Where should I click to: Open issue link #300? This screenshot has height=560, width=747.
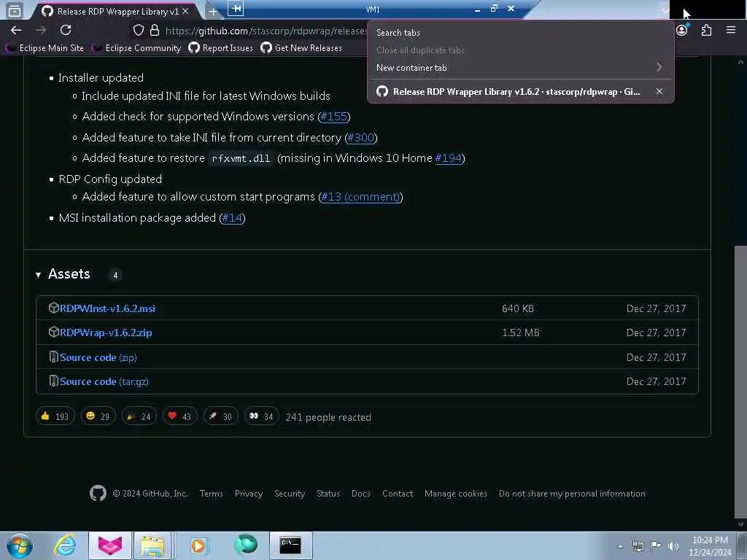360,138
